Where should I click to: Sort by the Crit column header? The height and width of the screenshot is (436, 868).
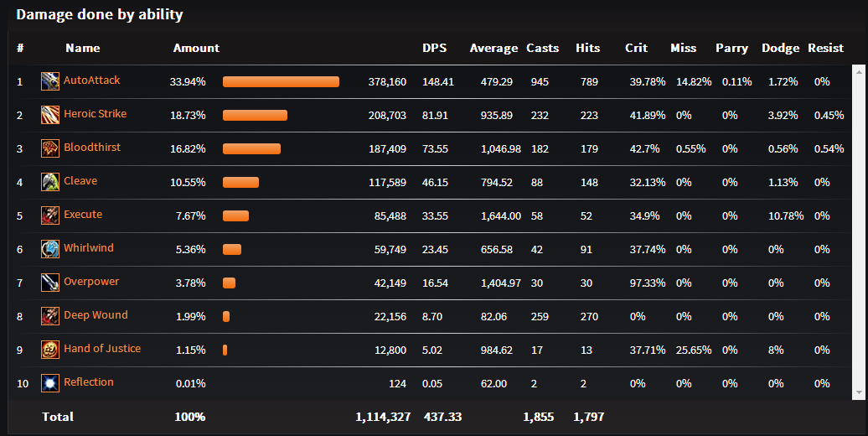636,49
